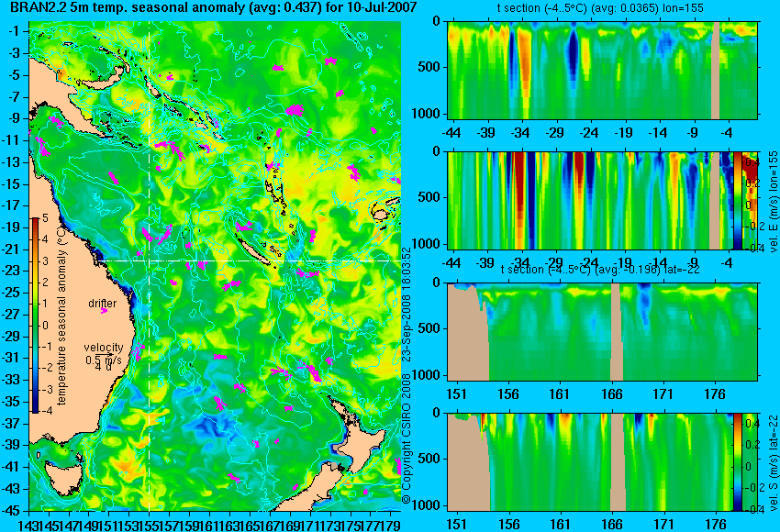780x532 pixels.
Task: Click the vel. E color bar beside lon=155 section
Action: [x=737, y=200]
